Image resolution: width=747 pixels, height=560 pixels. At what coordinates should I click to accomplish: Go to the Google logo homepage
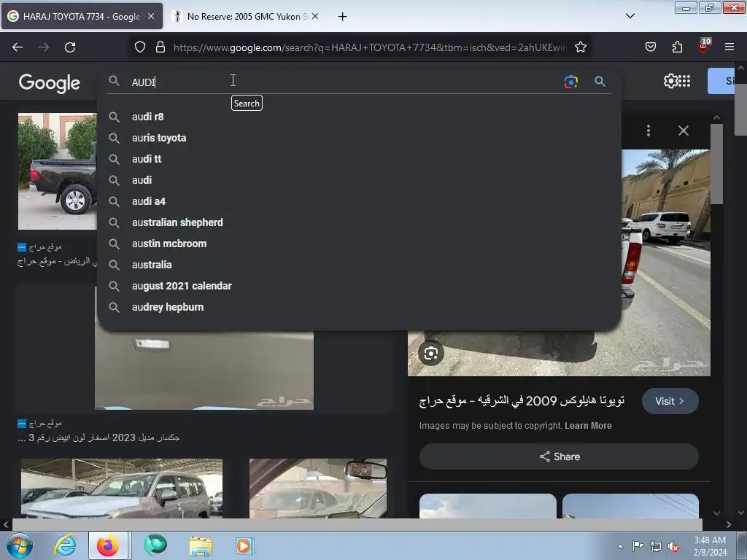pos(50,83)
